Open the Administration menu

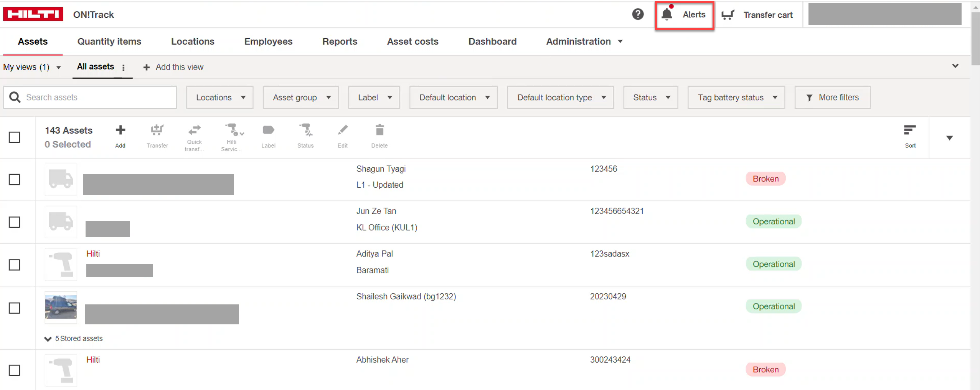pyautogui.click(x=584, y=41)
